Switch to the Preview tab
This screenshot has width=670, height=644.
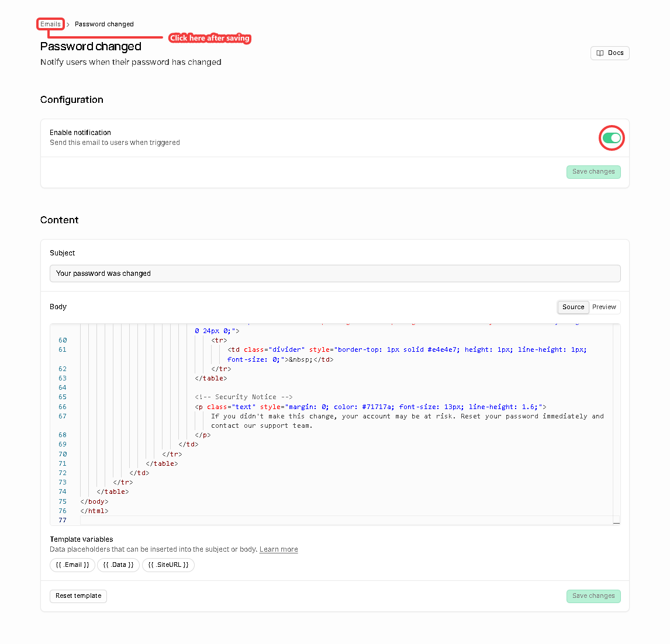[x=604, y=307]
